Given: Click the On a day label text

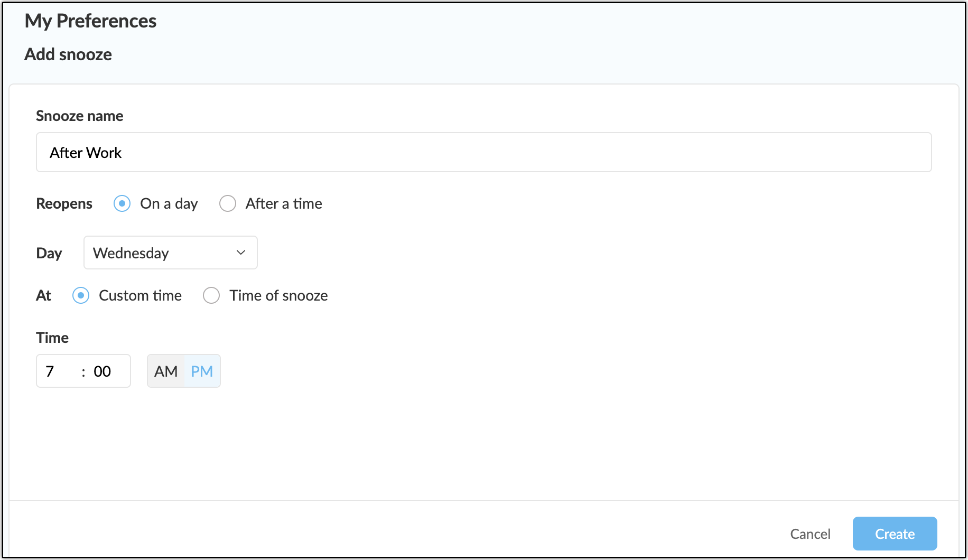Looking at the screenshot, I should tap(169, 203).
